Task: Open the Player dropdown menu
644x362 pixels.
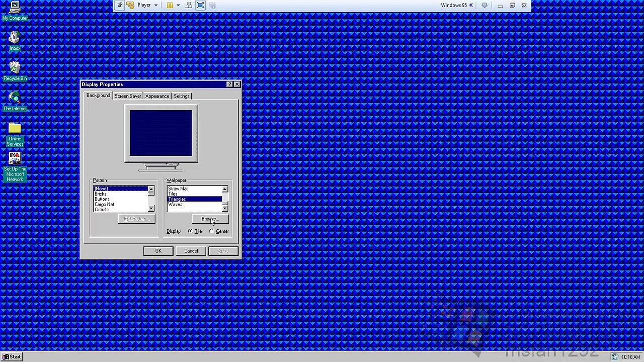Action: tap(147, 5)
